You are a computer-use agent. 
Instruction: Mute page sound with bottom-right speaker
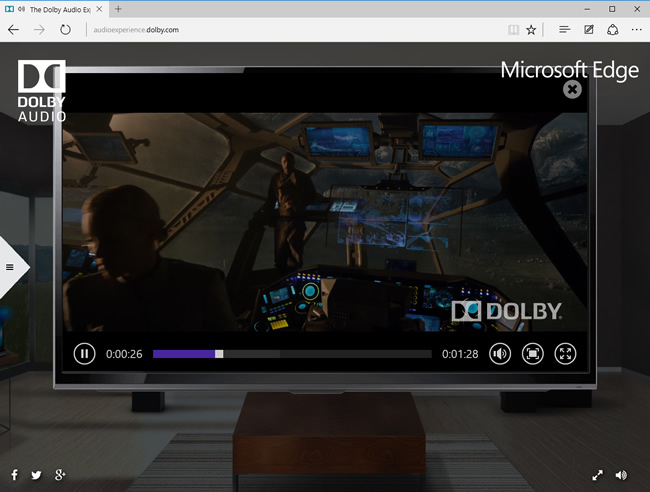pyautogui.click(x=621, y=475)
